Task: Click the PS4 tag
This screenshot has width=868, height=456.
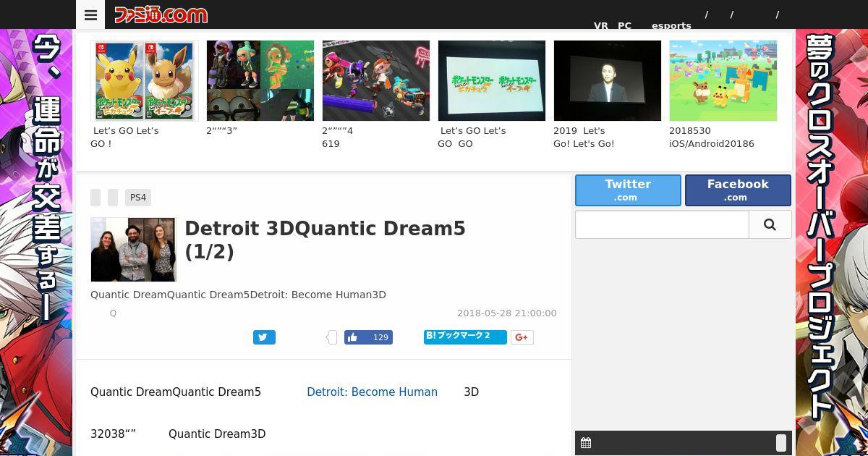Action: (138, 198)
